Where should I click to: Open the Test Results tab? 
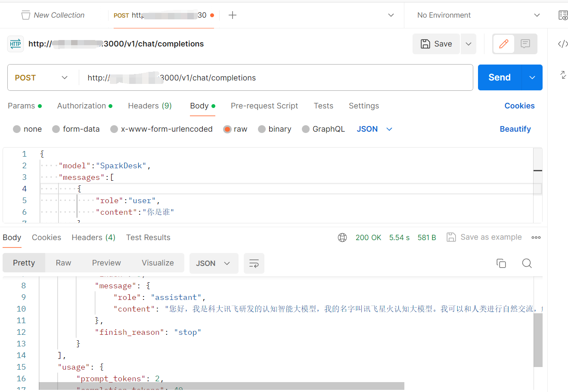click(148, 238)
